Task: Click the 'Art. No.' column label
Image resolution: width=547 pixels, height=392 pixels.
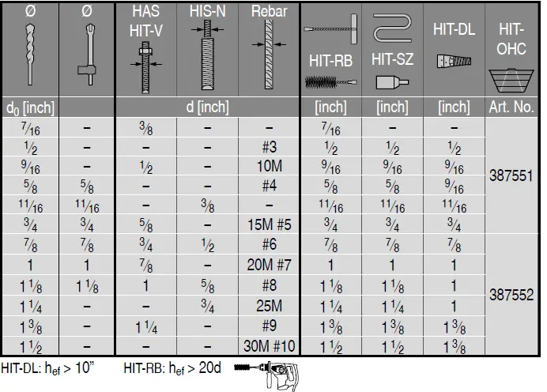Action: pyautogui.click(x=511, y=107)
